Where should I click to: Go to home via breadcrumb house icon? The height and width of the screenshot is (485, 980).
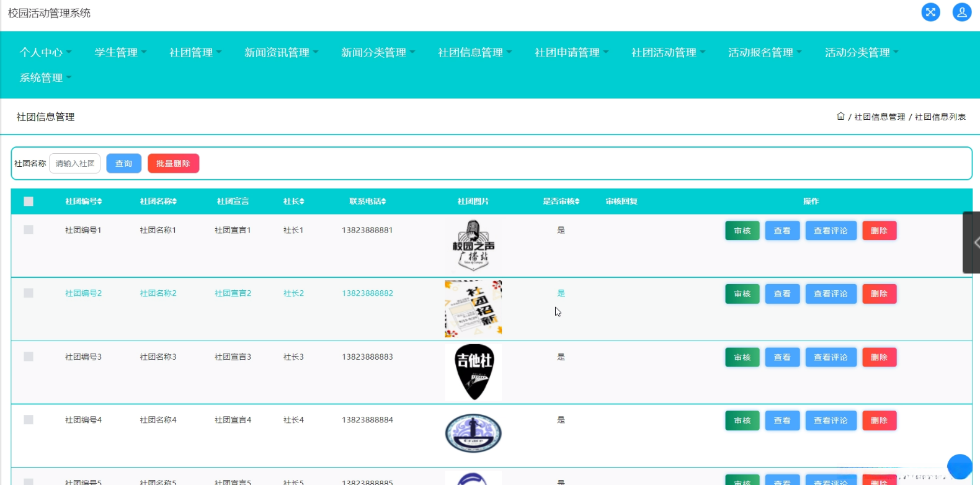[840, 116]
